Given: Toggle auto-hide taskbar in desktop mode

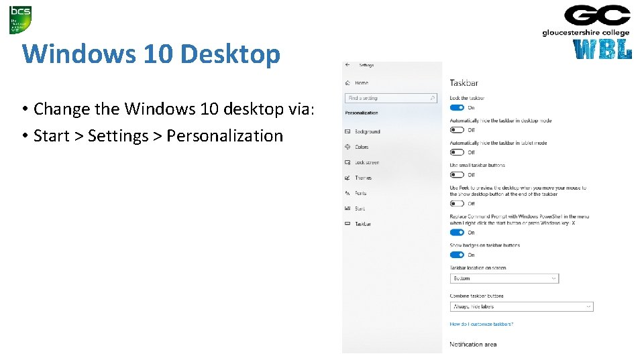Looking at the screenshot, I should [x=457, y=130].
